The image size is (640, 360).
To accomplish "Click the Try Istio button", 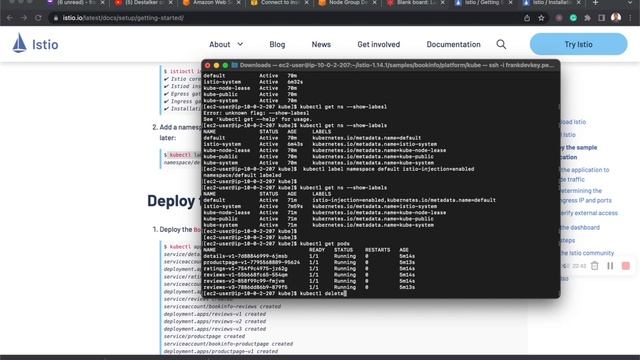I will (x=578, y=44).
